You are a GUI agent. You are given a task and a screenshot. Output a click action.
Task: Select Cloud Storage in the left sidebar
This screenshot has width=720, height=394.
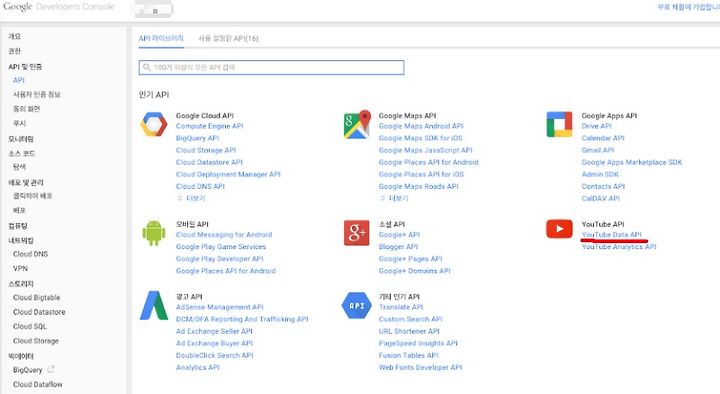[x=36, y=341]
